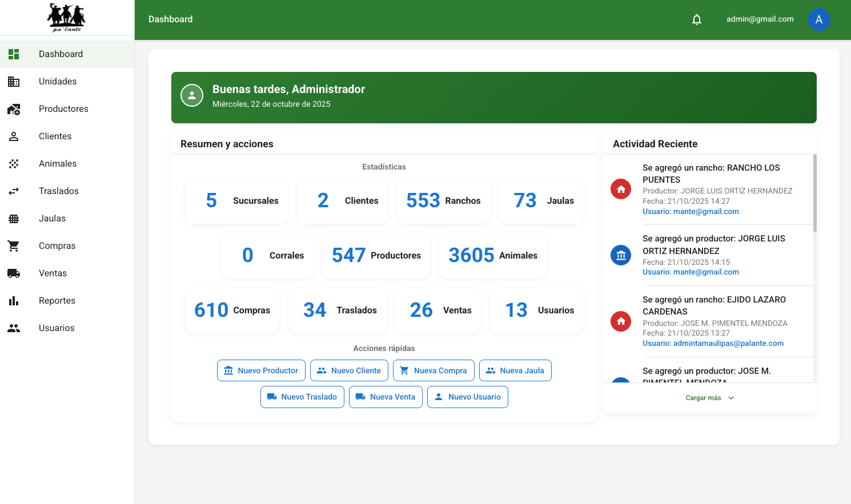
Task: Click the Nuevo Usuario button
Action: (467, 397)
